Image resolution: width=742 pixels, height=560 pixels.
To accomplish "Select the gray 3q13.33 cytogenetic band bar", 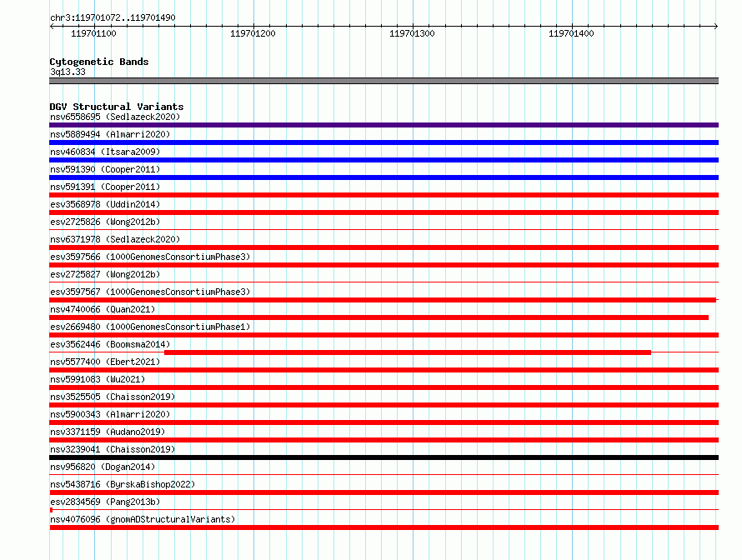I will 384,81.
